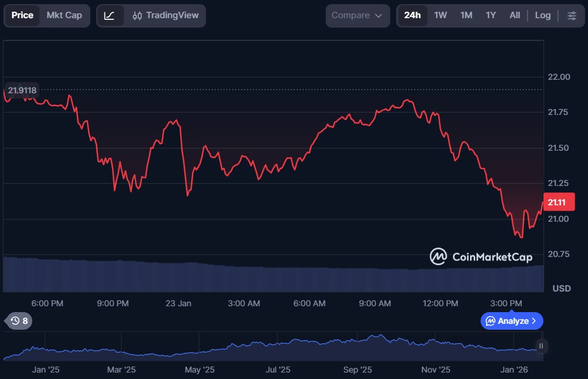This screenshot has width=588, height=379.
Task: Show the 1Y time range
Action: pyautogui.click(x=491, y=16)
